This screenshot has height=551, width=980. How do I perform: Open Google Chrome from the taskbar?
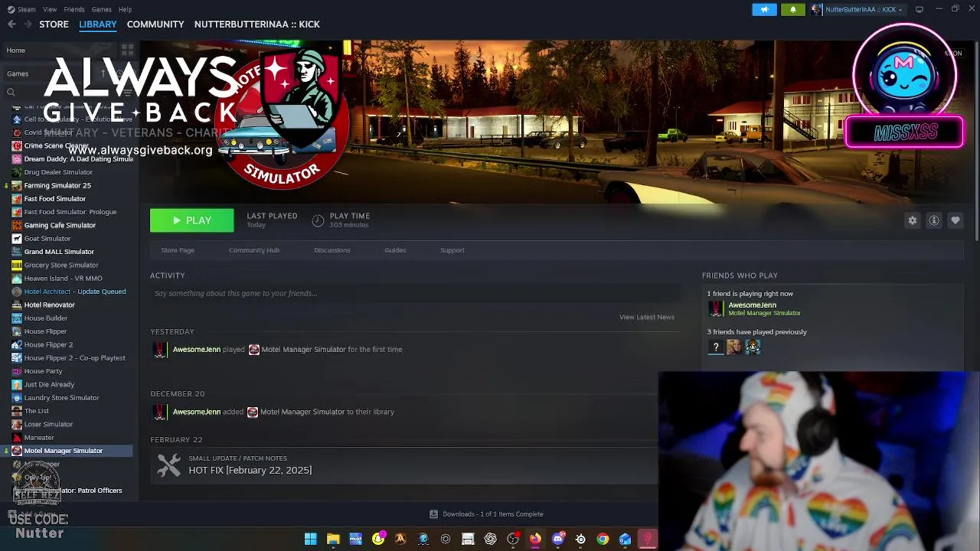pyautogui.click(x=603, y=539)
